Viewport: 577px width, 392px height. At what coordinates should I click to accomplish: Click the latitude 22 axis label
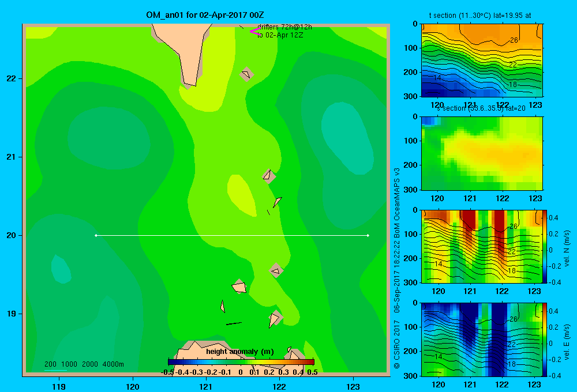(12, 78)
